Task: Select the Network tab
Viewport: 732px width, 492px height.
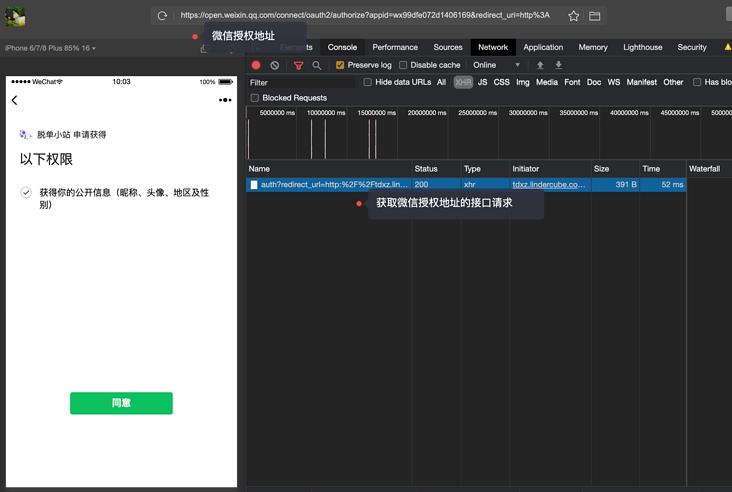Action: (x=493, y=47)
